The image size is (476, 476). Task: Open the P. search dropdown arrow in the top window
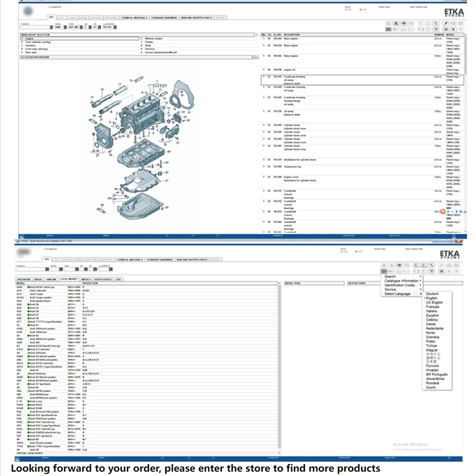[51, 27]
